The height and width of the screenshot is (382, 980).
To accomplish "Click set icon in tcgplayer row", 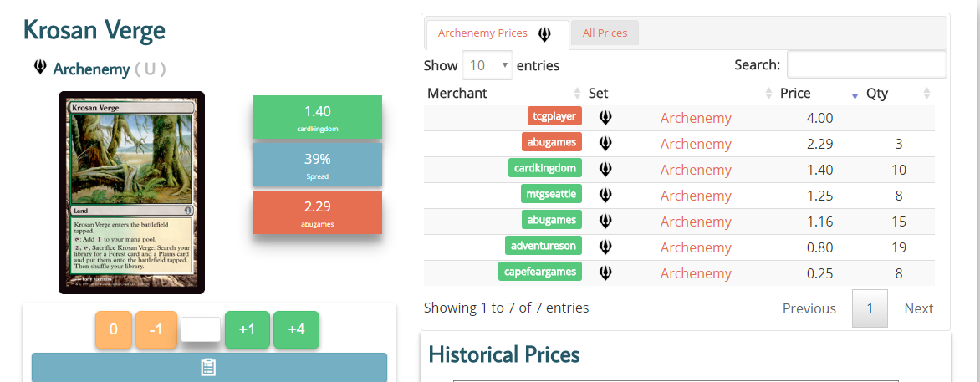I will point(605,118).
